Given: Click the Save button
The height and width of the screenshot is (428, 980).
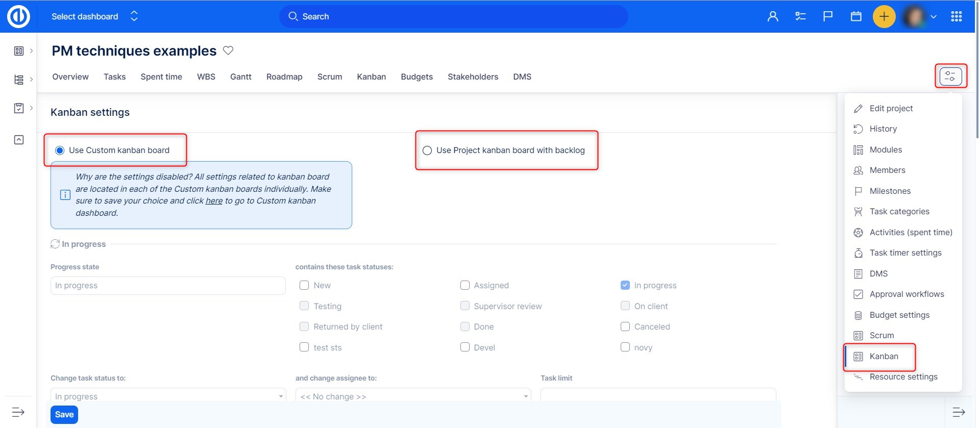Looking at the screenshot, I should [64, 414].
